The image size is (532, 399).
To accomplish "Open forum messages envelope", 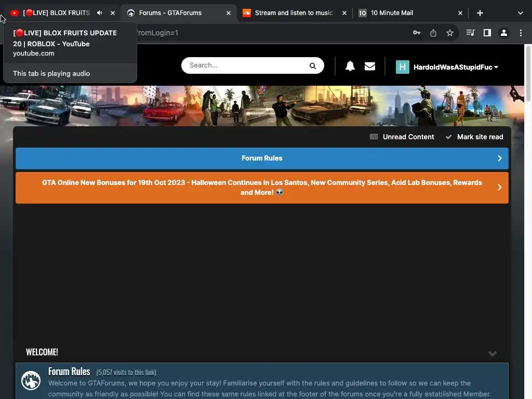I will (370, 66).
